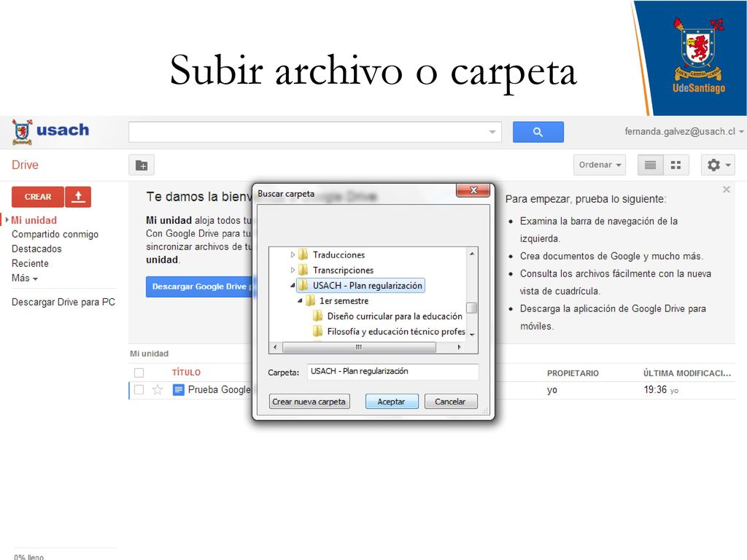Click the Drive heading link
This screenshot has width=747, height=560.
pyautogui.click(x=25, y=165)
